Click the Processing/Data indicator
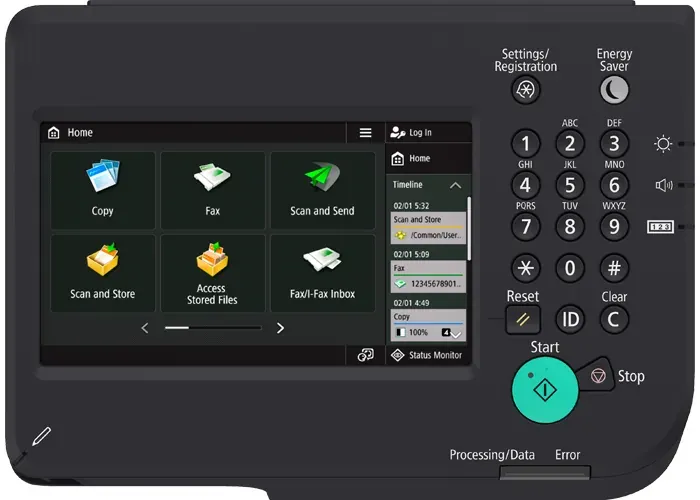Image resolution: width=700 pixels, height=500 pixels. coord(492,455)
